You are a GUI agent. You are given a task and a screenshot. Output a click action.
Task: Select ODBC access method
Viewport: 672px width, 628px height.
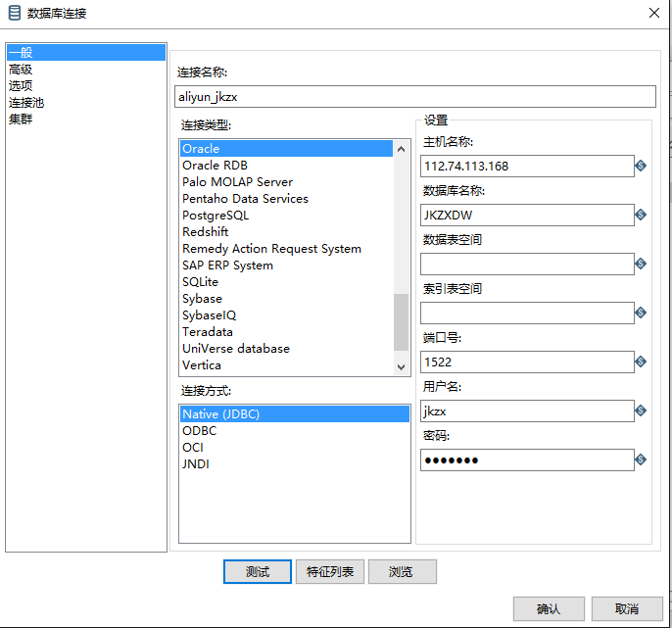click(295, 431)
